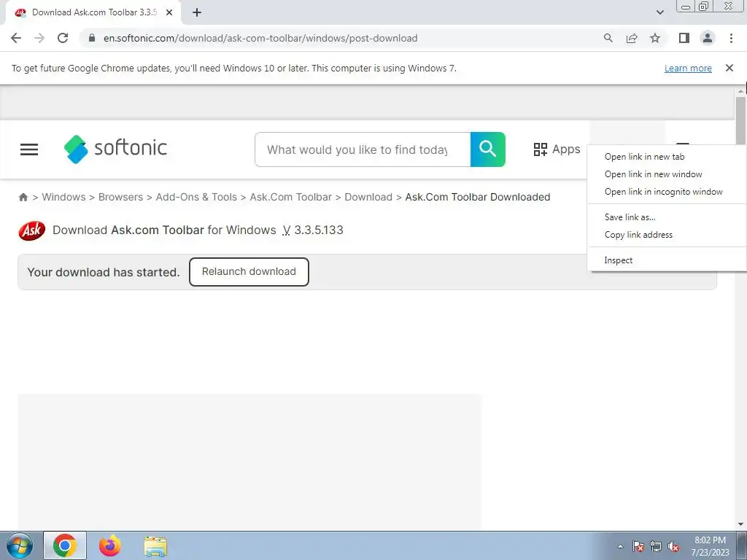This screenshot has height=560, width=747.
Task: Click the zoom magnifier icon in the address bar
Action: 608,38
